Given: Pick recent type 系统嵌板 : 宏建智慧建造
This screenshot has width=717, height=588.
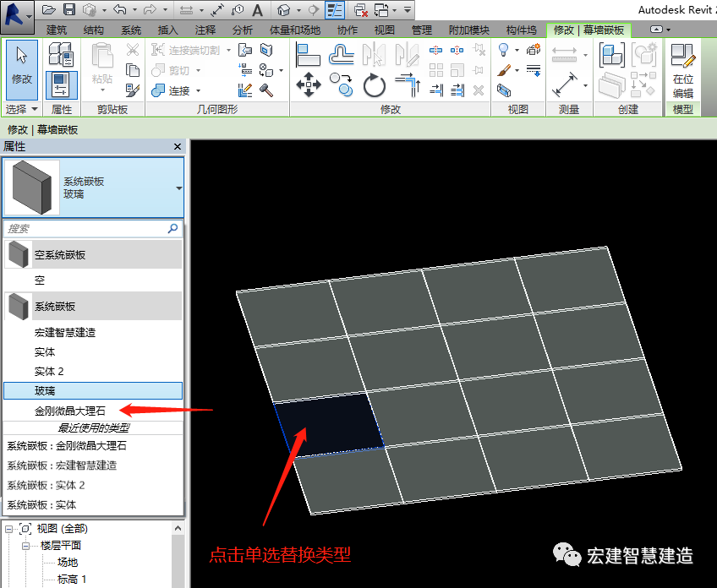Looking at the screenshot, I should 62,465.
